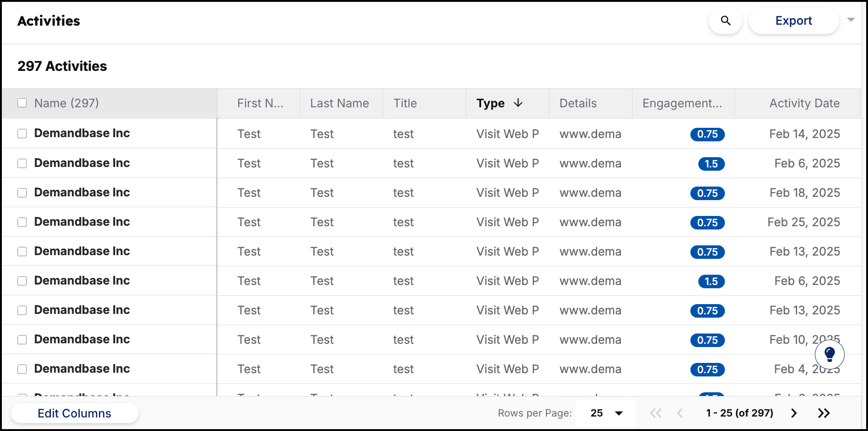Click the 1 - 25 (of 297) page indicator

(739, 413)
